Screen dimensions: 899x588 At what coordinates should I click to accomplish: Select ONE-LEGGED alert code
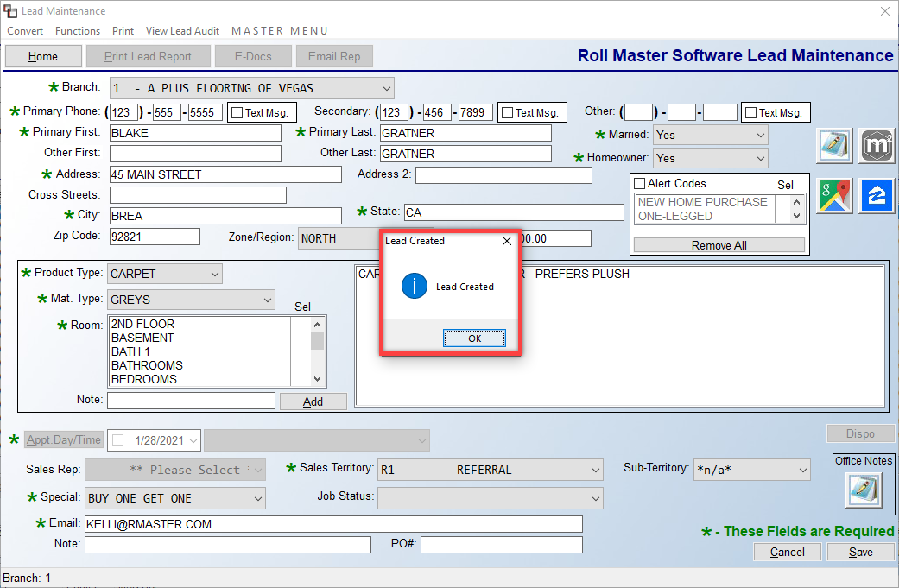pyautogui.click(x=675, y=216)
